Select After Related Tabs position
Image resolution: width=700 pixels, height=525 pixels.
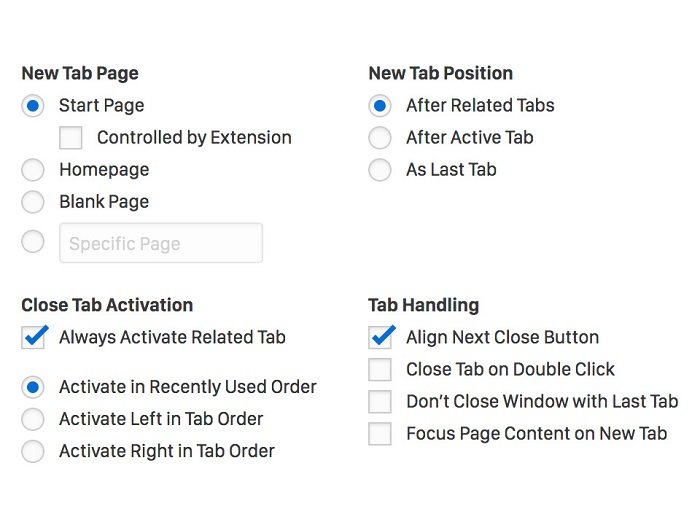(x=380, y=106)
